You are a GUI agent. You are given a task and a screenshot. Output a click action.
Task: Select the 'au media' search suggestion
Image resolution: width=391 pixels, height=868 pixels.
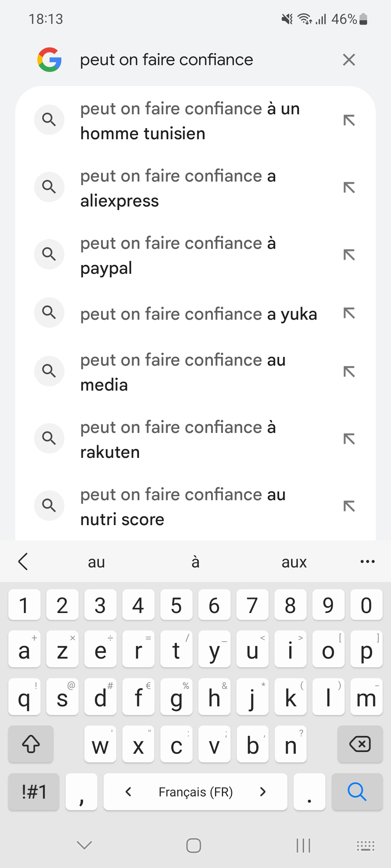[183, 372]
